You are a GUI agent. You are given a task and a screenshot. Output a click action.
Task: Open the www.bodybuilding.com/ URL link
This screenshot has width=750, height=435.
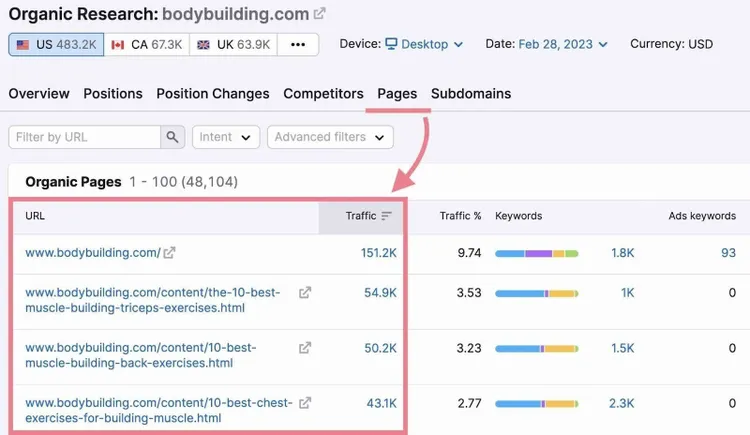[93, 253]
